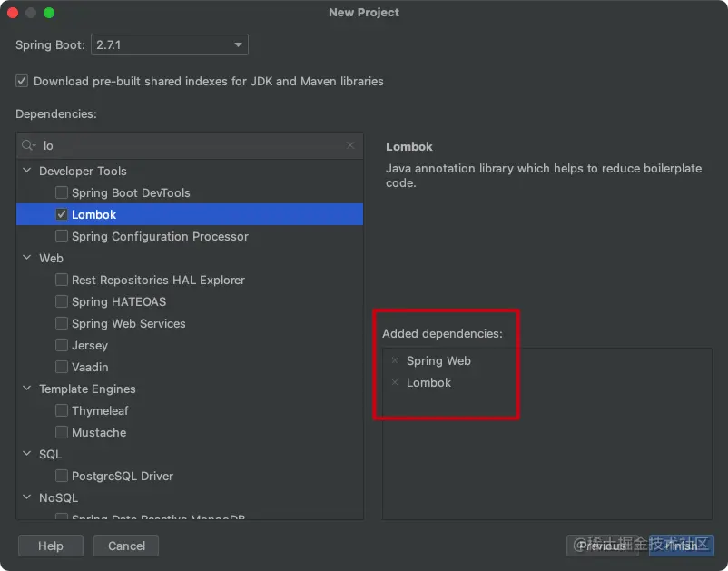Select the NoSQL tree label
The height and width of the screenshot is (571, 728).
(x=58, y=497)
